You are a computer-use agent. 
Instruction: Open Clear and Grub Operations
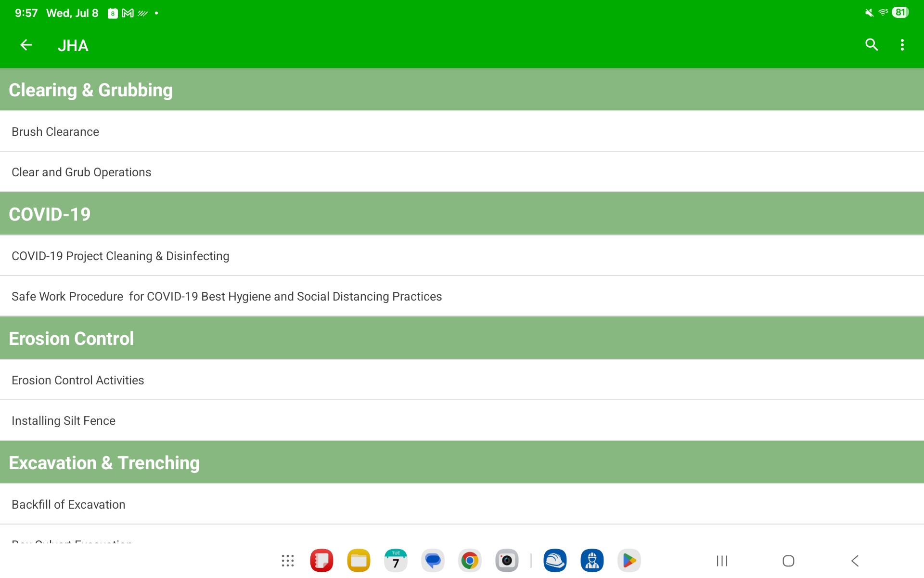[462, 172]
